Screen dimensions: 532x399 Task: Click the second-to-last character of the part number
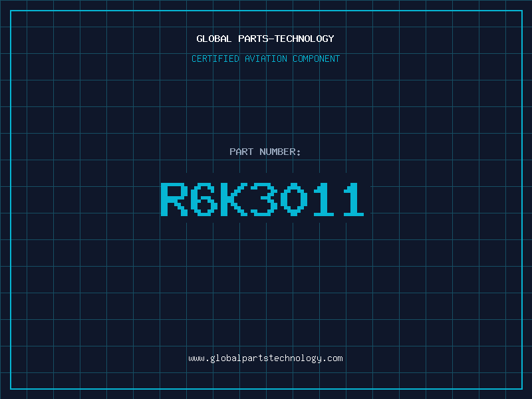click(322, 199)
